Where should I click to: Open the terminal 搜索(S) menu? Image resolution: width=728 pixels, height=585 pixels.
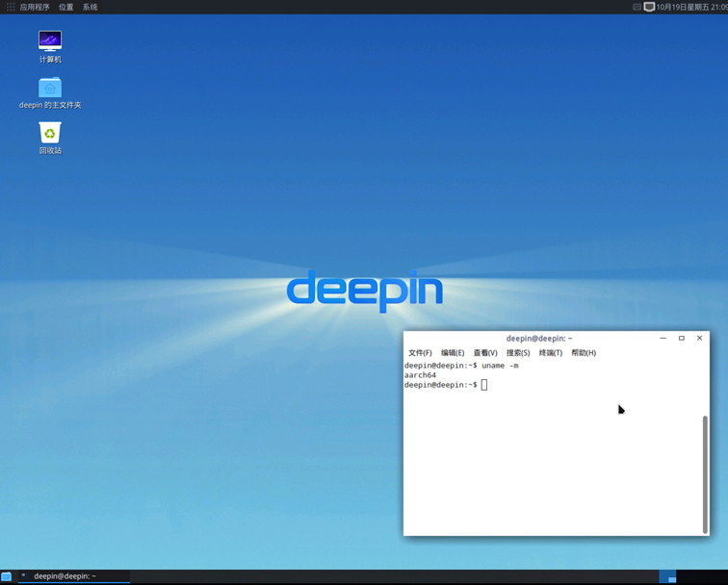click(x=518, y=352)
